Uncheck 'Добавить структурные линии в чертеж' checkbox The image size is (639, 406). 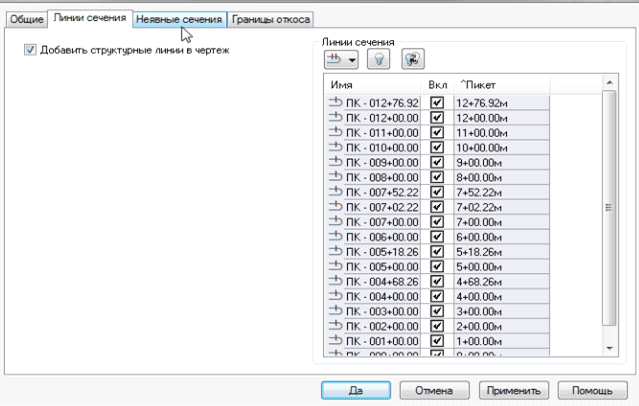[30, 50]
